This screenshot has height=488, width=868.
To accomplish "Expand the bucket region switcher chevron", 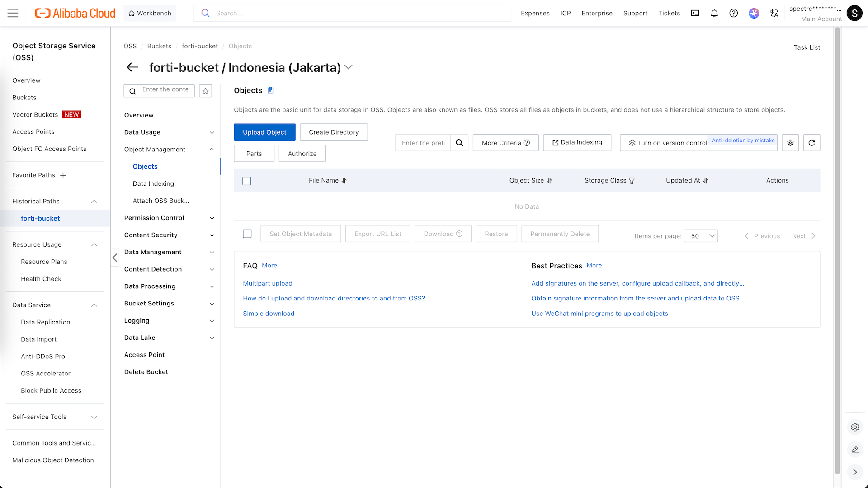I will tap(348, 67).
